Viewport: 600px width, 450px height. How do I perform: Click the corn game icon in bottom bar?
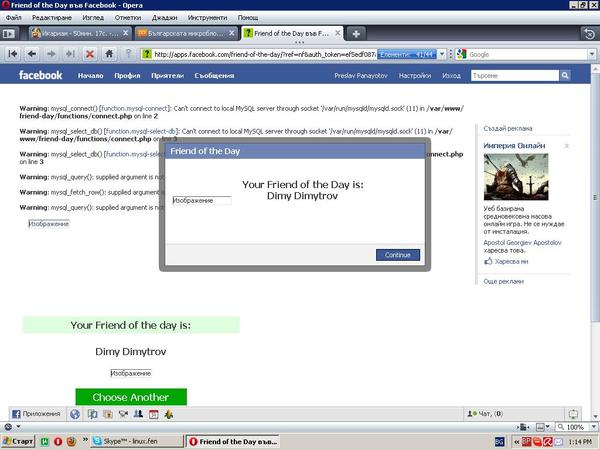click(169, 414)
